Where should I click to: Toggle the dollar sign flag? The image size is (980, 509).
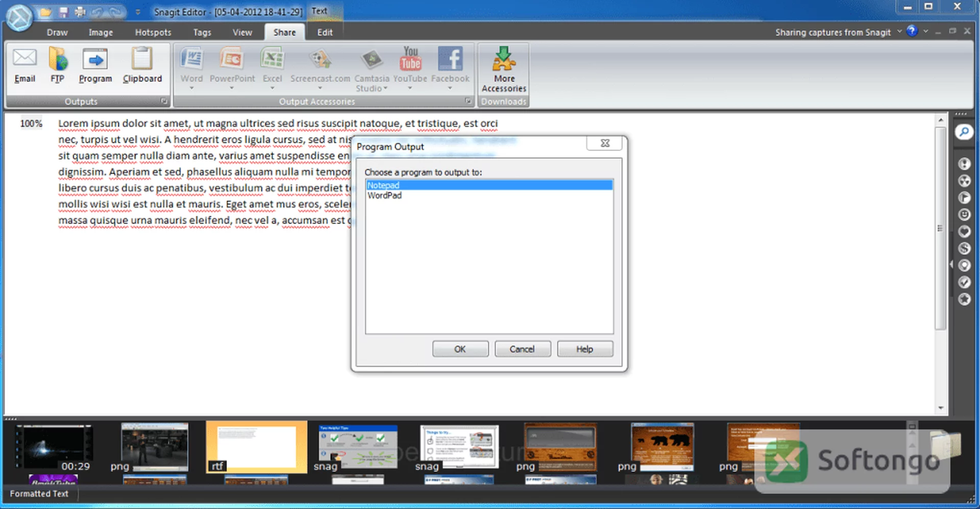tap(964, 248)
